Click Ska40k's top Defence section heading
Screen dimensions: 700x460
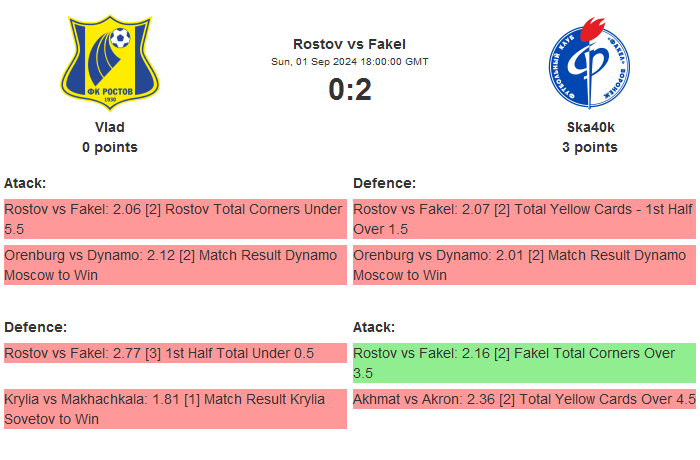pos(384,183)
